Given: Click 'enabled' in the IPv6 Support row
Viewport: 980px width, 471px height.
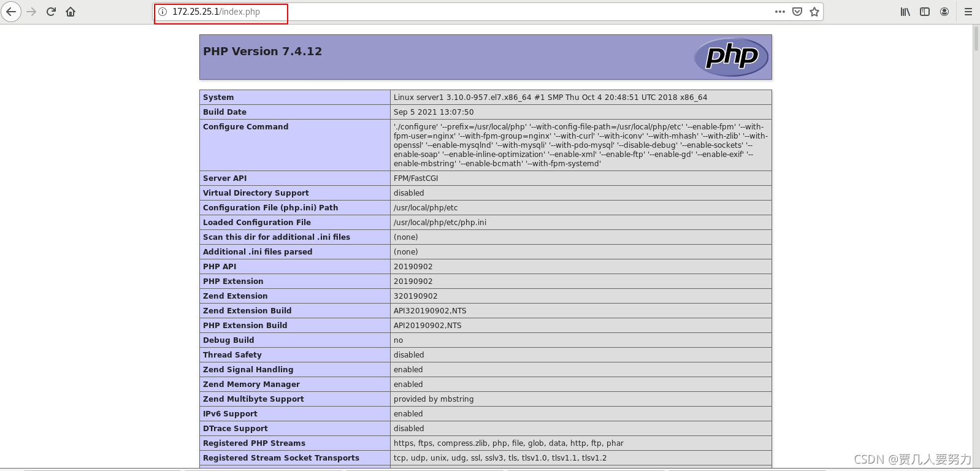Looking at the screenshot, I should click(x=408, y=414).
